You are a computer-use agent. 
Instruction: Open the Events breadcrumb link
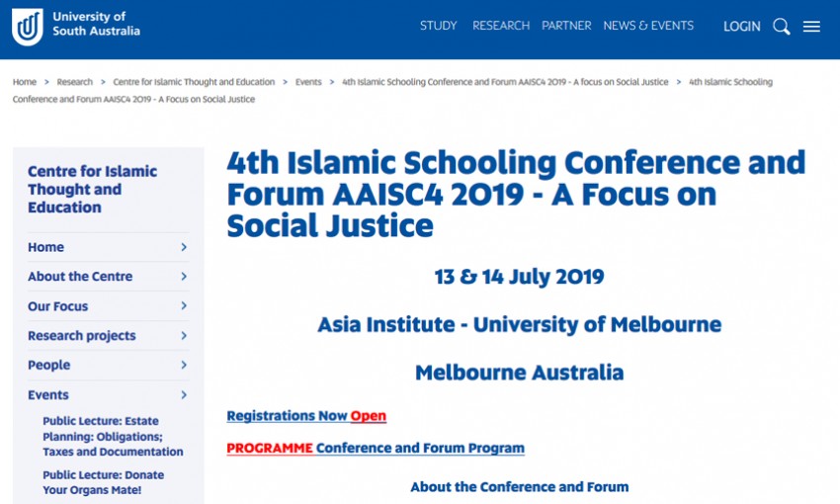[308, 82]
